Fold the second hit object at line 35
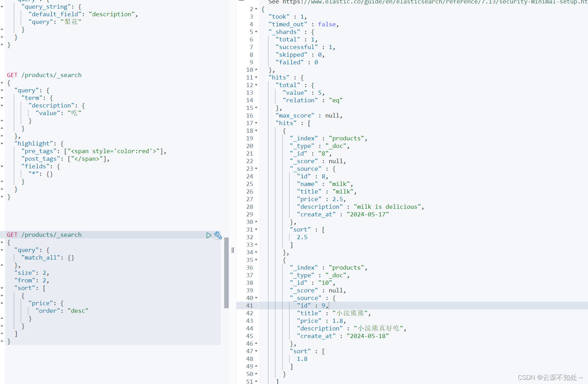This screenshot has height=384, width=588. 256,260
